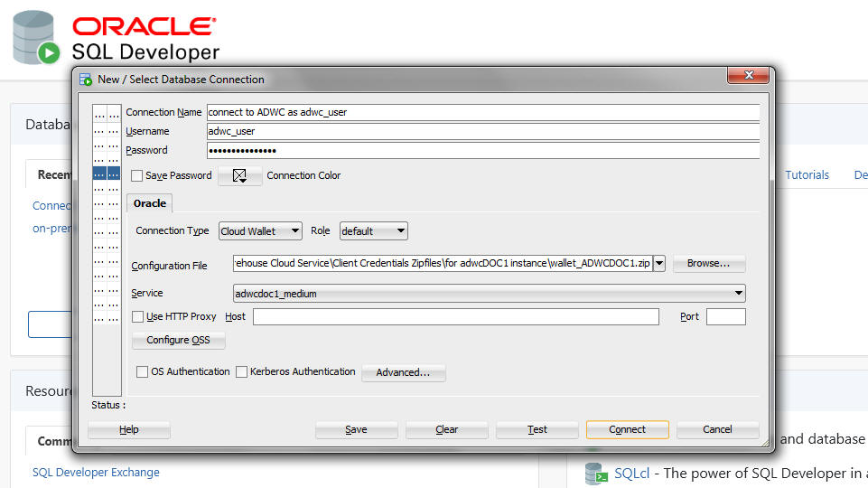
Task: Enable the Save Password checkbox
Action: click(x=136, y=175)
